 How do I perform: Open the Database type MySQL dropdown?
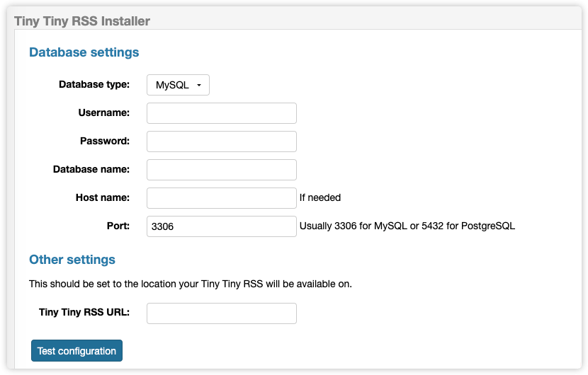[x=178, y=85]
